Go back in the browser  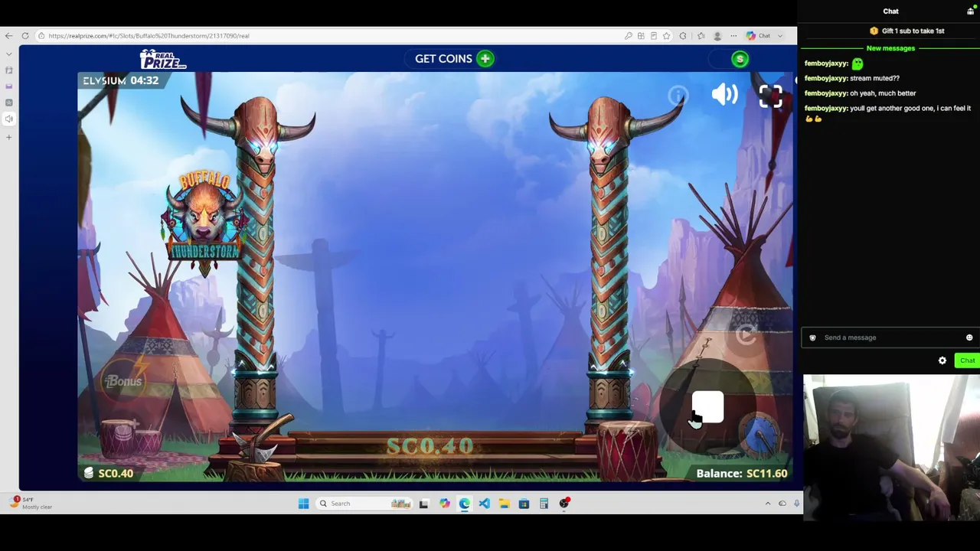tap(8, 35)
